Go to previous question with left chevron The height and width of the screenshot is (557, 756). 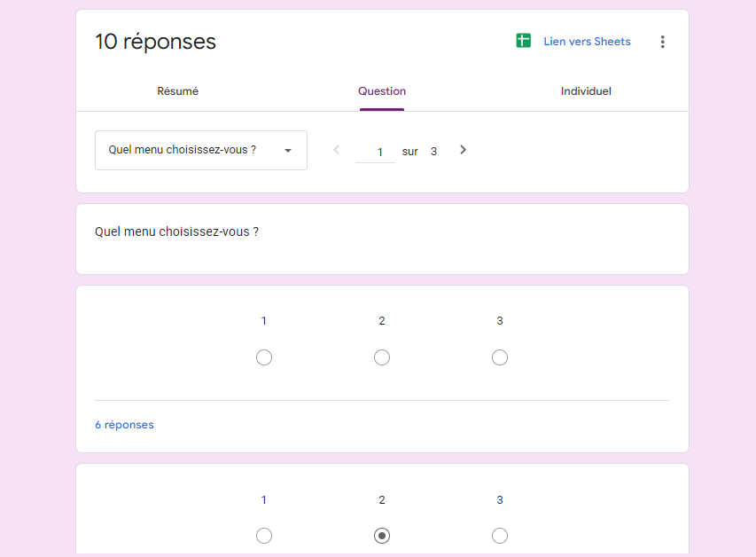click(336, 150)
